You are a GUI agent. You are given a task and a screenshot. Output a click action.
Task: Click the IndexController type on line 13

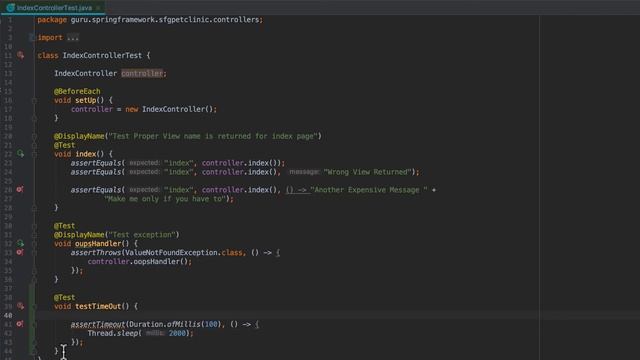[x=86, y=73]
